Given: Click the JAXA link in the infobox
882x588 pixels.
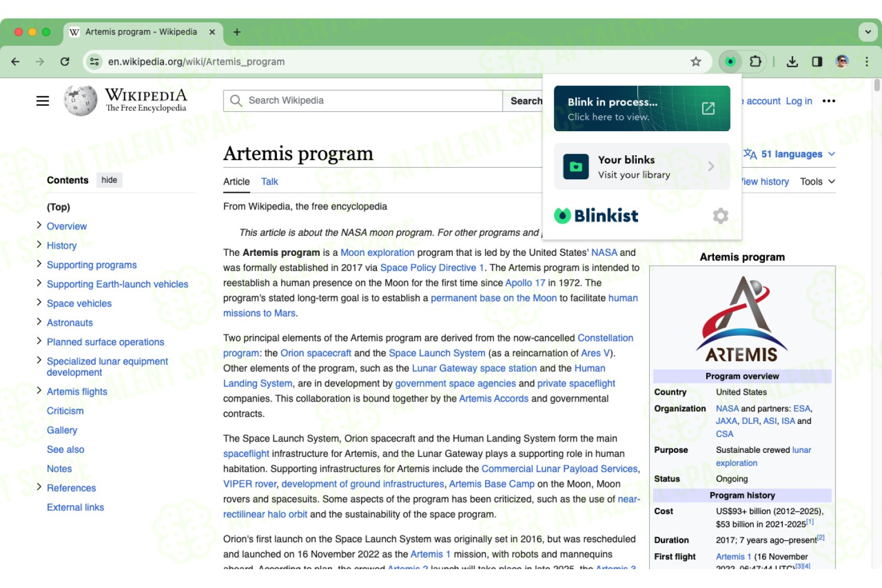Looking at the screenshot, I should (727, 421).
